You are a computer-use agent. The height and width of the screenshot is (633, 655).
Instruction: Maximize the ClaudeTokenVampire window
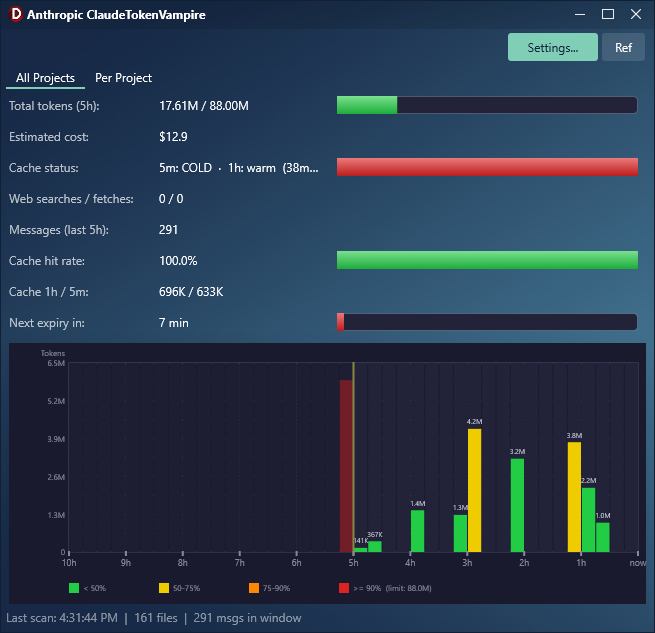(608, 15)
